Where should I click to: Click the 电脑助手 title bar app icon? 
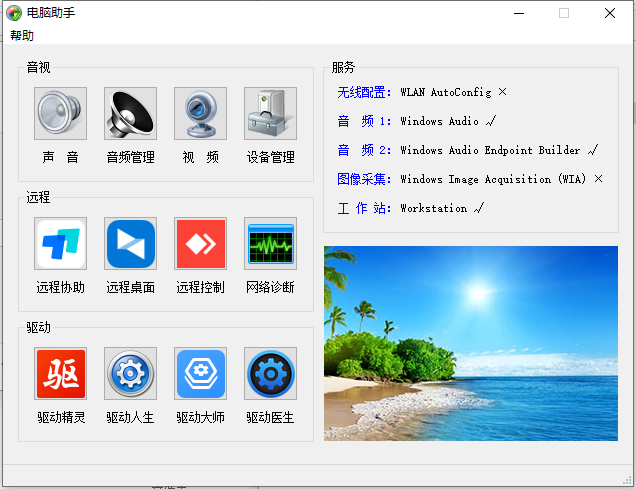tap(14, 13)
